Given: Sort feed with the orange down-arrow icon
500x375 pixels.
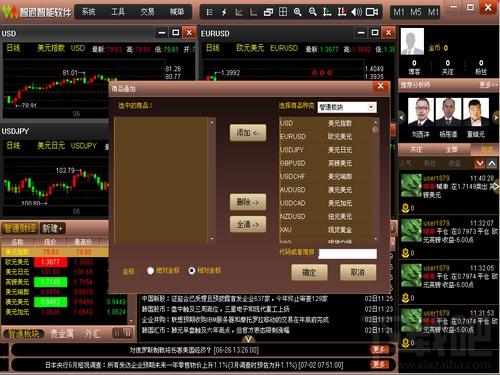Looking at the screenshot, I should click(x=480, y=164).
